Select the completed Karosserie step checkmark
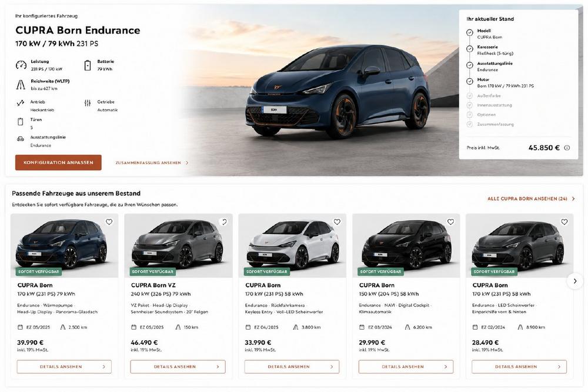 click(x=469, y=49)
